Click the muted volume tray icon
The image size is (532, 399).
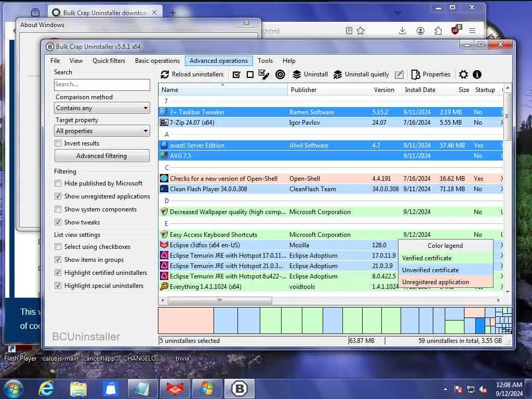coord(483,389)
